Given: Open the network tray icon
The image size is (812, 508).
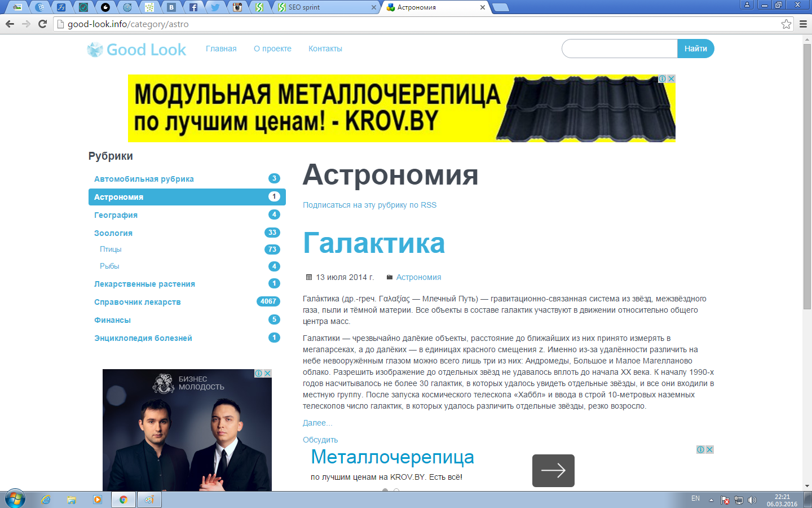Looking at the screenshot, I should 739,500.
